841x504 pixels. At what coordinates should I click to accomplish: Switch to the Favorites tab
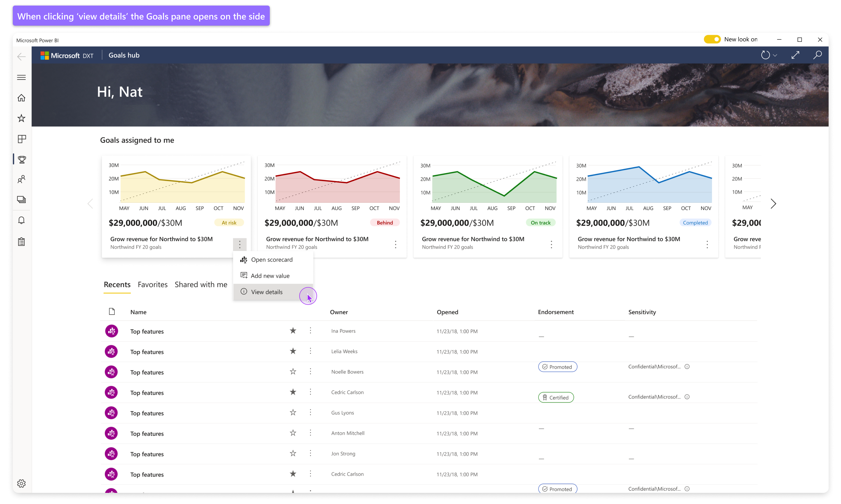(152, 285)
